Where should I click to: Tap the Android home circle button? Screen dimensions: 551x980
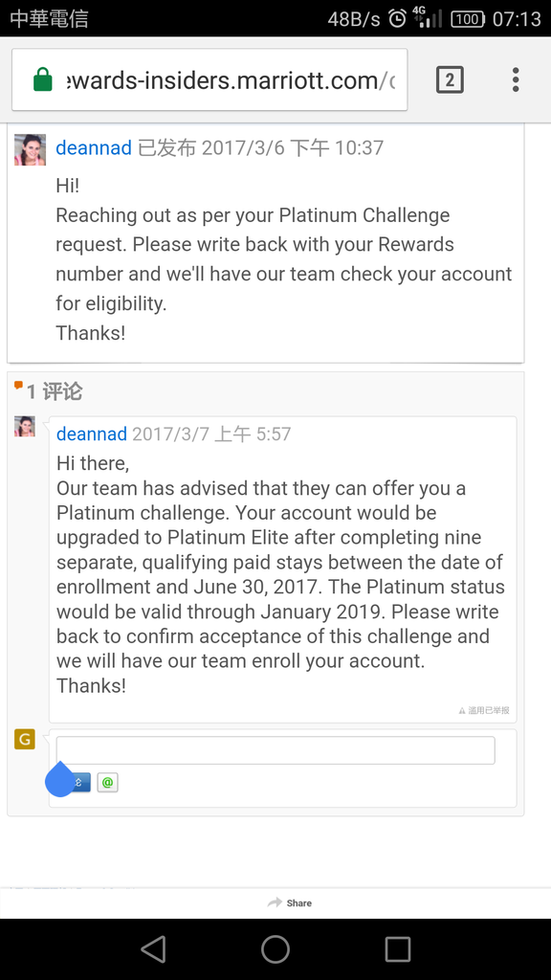coord(275,948)
